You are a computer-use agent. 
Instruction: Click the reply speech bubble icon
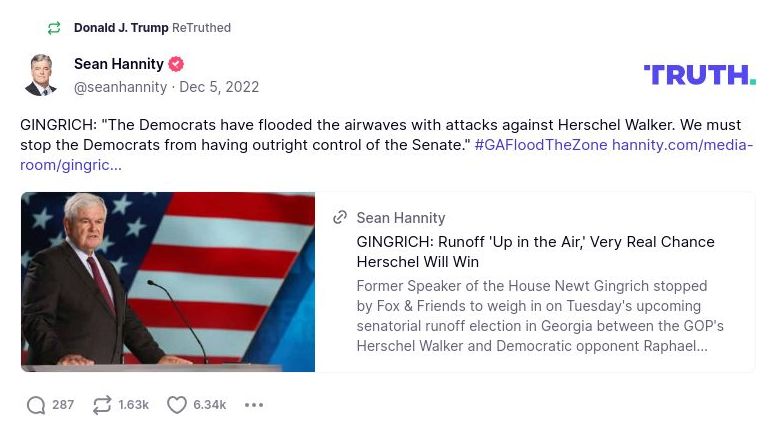pos(36,405)
